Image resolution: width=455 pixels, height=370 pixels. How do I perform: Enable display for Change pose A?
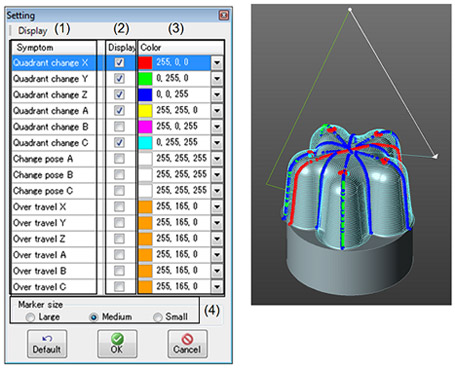coord(119,158)
